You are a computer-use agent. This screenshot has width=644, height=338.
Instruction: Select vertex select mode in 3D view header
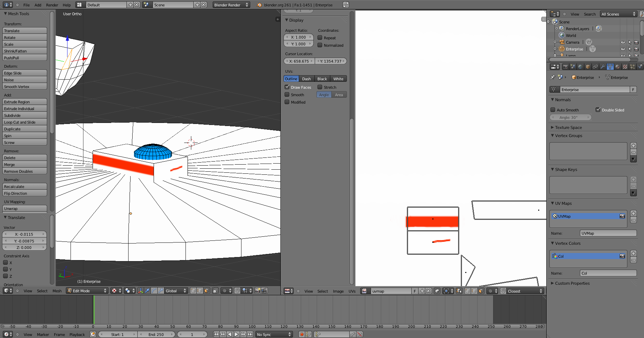point(193,291)
